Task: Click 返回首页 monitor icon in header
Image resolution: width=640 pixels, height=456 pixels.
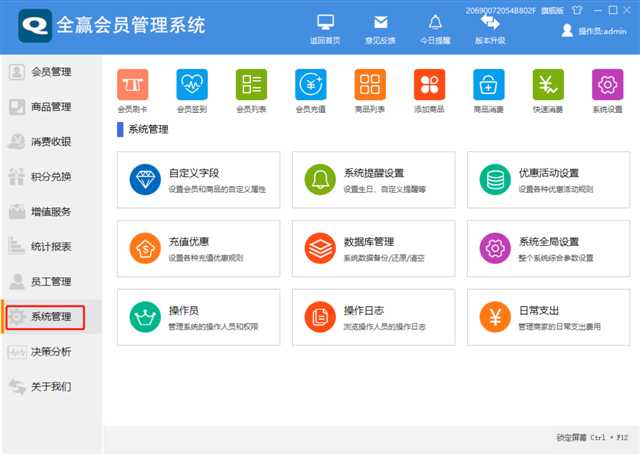Action: tap(325, 22)
